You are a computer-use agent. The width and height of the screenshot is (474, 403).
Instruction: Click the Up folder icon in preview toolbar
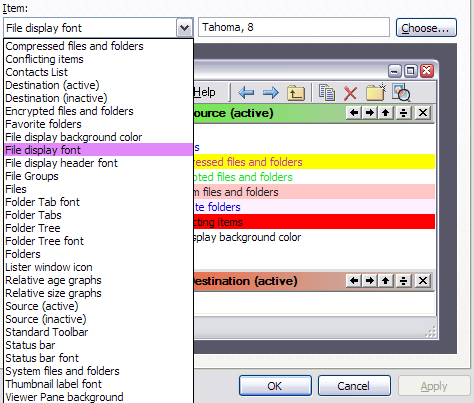296,93
